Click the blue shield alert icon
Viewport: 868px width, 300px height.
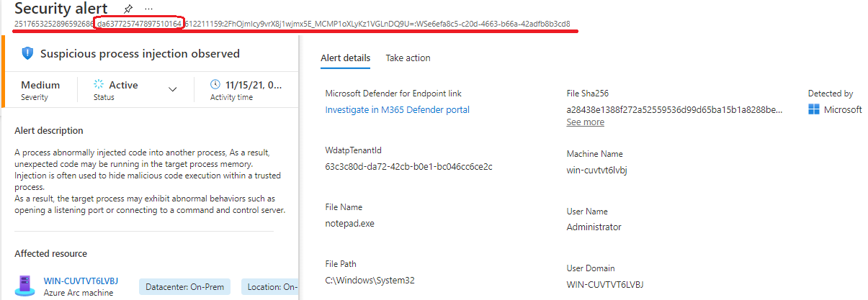click(x=27, y=53)
